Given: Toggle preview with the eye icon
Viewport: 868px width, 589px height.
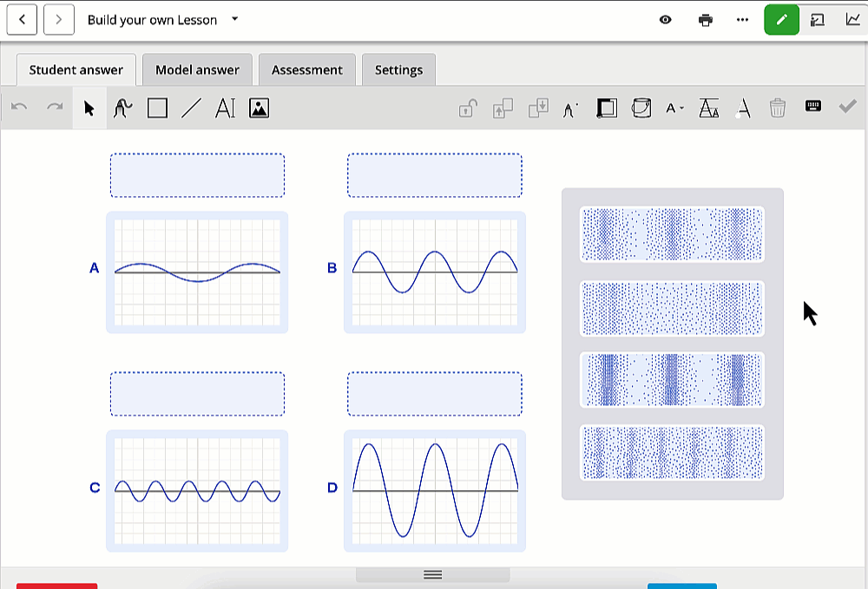Looking at the screenshot, I should click(665, 19).
